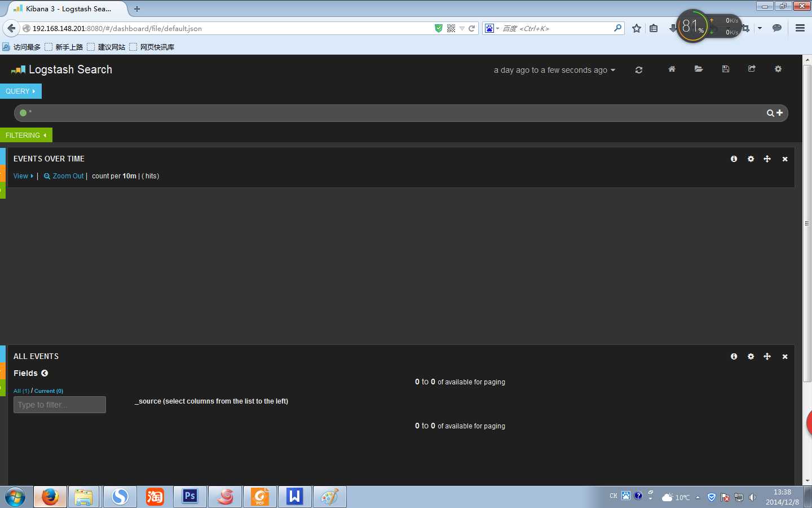Click the search bar magnifier icon
This screenshot has width=812, height=508.
(x=617, y=28)
